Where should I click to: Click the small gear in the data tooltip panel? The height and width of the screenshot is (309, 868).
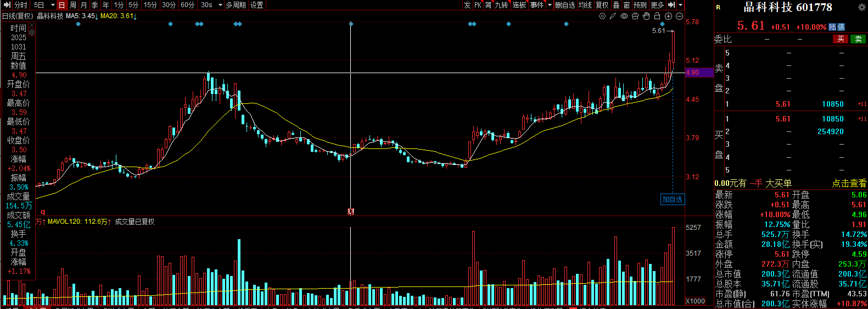pyautogui.click(x=32, y=32)
